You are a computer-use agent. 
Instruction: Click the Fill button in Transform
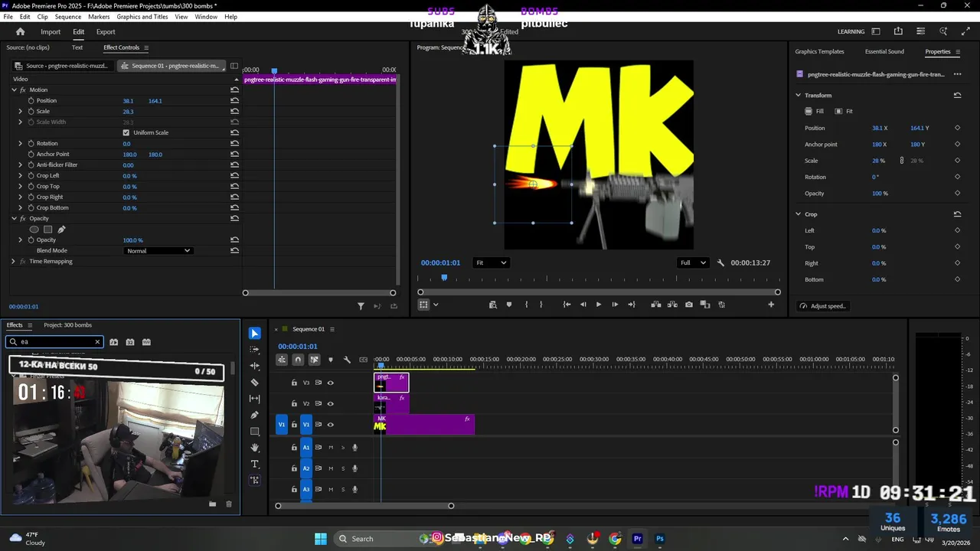pyautogui.click(x=814, y=111)
